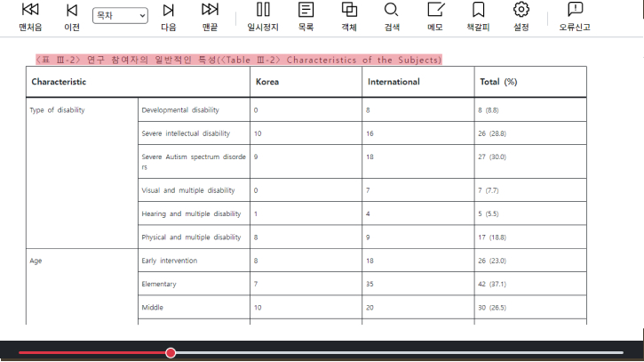Add a memo note (메모)

tap(435, 17)
